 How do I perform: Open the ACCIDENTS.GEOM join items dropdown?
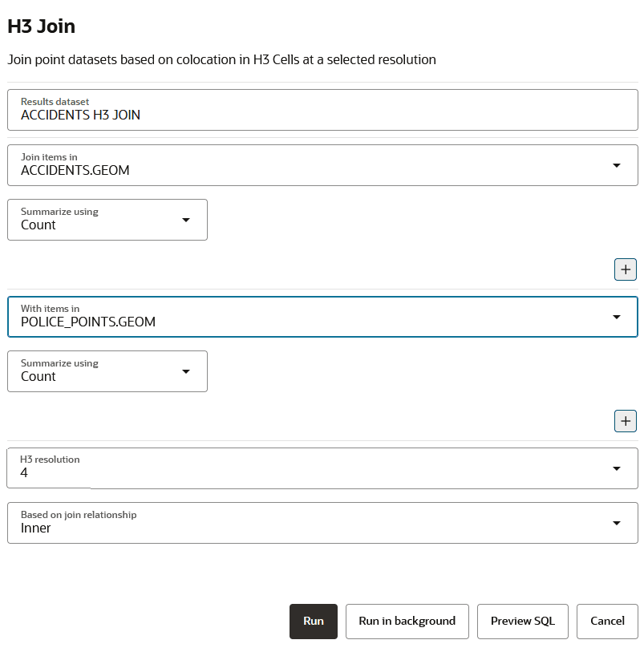(313, 165)
